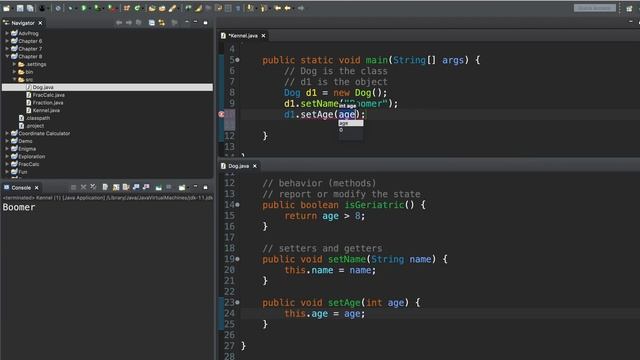Screen dimensions: 640x360
Task: Expand the Coordinate Calculator project
Action: point(7,133)
